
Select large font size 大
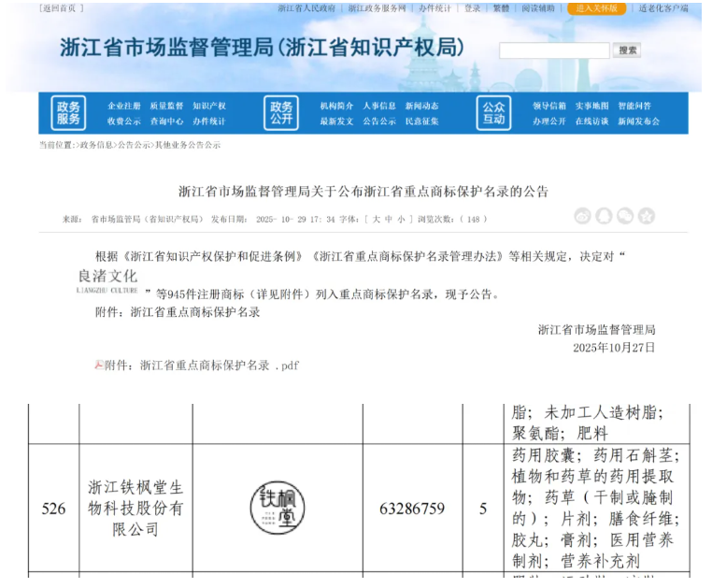(376, 220)
